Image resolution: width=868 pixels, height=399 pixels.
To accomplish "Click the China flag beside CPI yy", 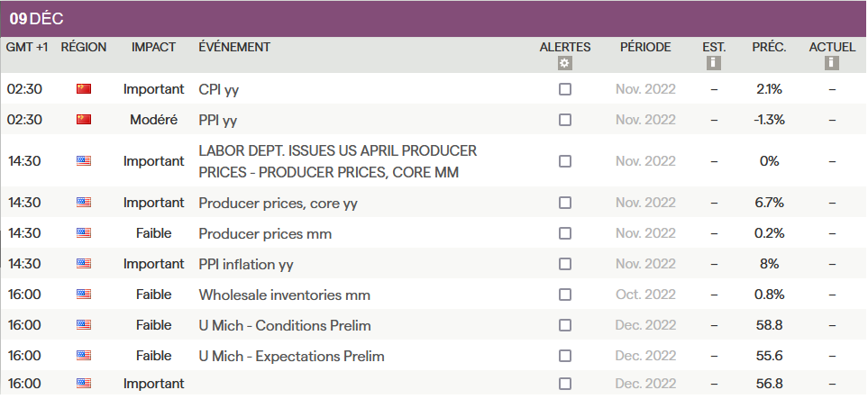I will click(x=84, y=89).
